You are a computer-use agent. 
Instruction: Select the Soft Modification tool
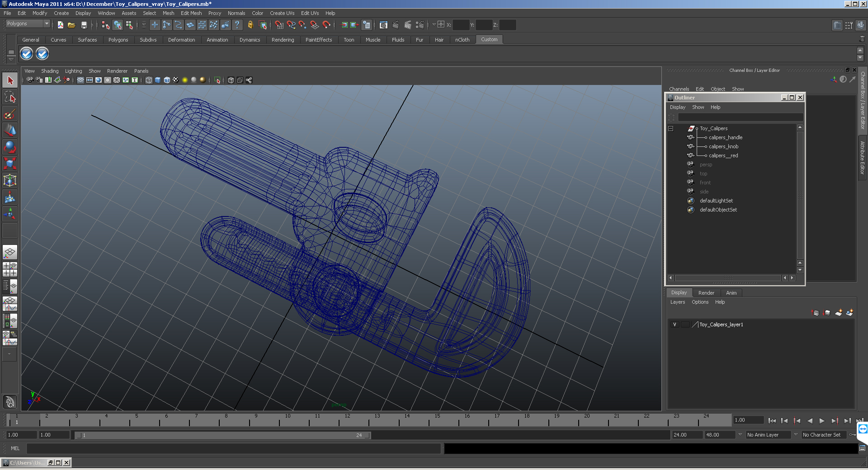10,197
